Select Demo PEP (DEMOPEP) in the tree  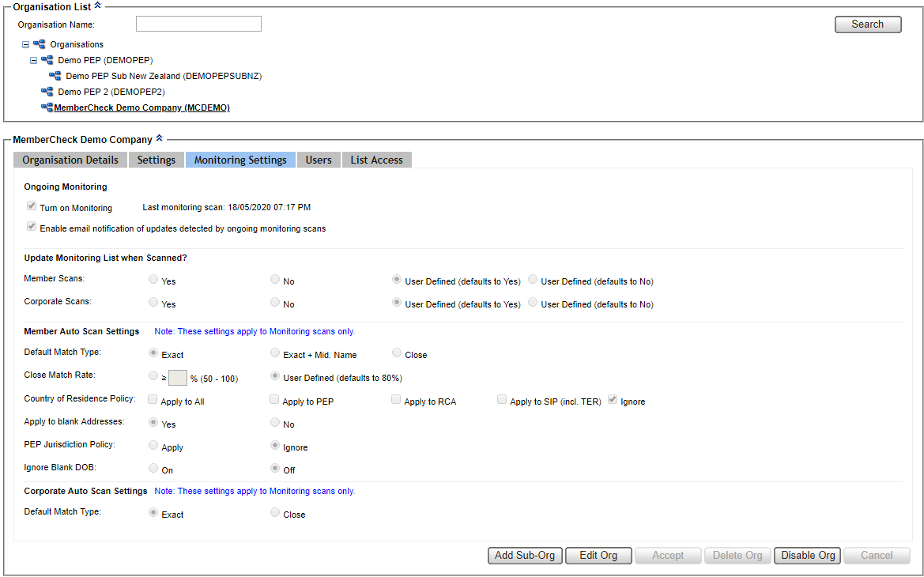105,60
